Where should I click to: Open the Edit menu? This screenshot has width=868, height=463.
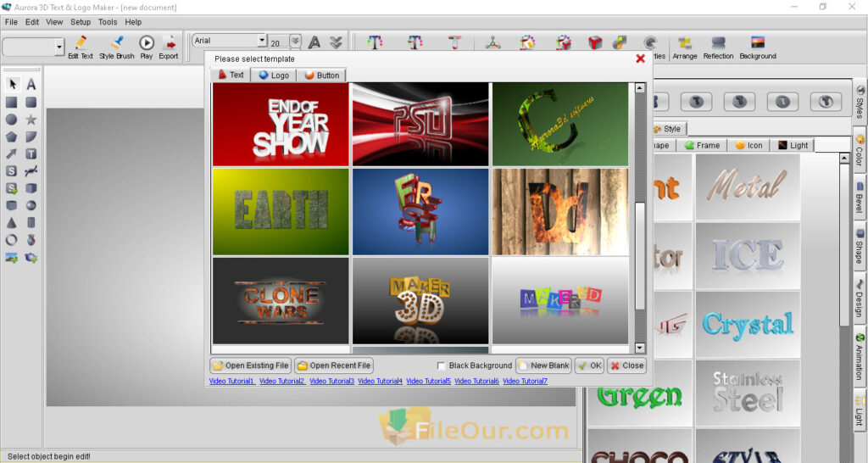(x=32, y=22)
